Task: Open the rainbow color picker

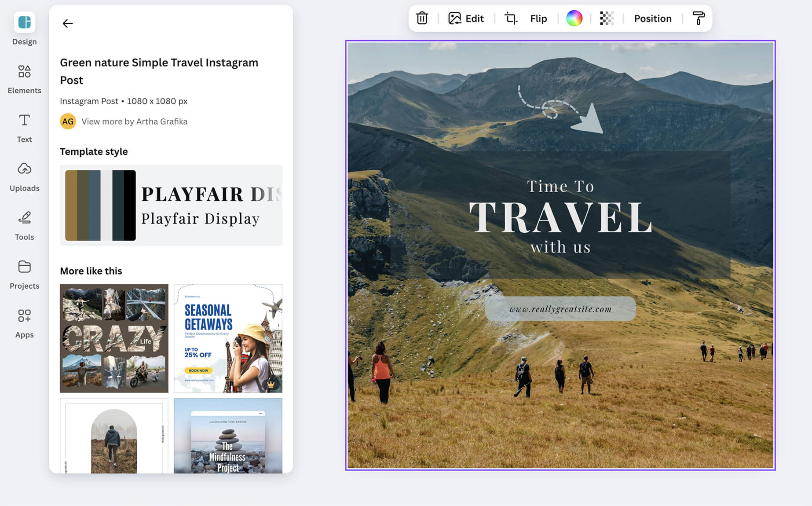Action: (574, 18)
